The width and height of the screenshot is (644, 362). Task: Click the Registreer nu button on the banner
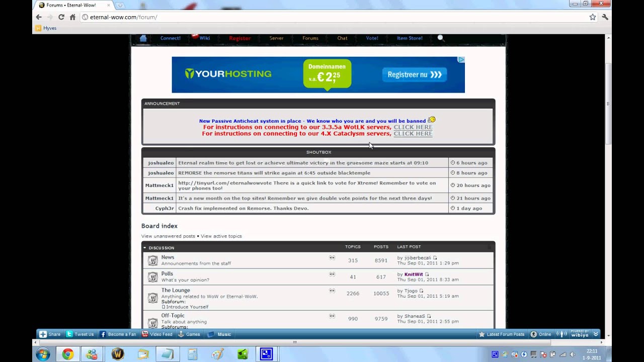(x=415, y=75)
